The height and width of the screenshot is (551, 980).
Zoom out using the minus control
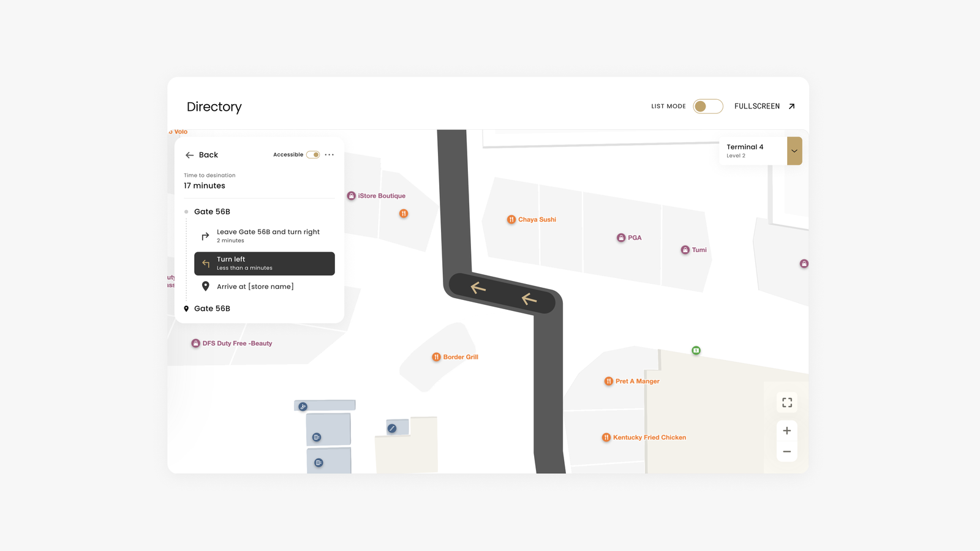[787, 451]
